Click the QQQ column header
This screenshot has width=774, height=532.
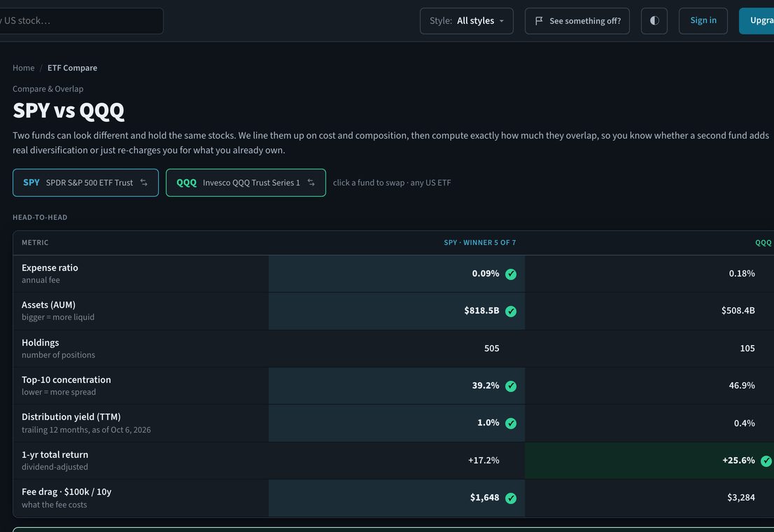click(764, 242)
